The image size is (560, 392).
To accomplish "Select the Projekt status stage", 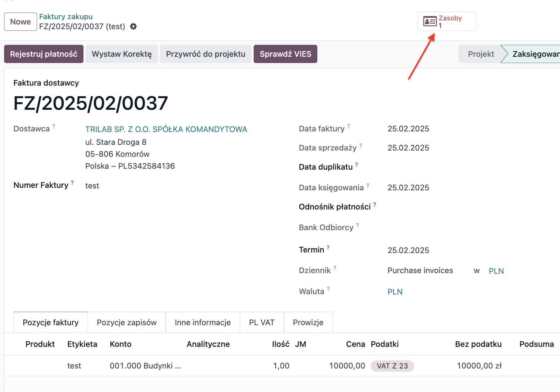I will pos(481,54).
